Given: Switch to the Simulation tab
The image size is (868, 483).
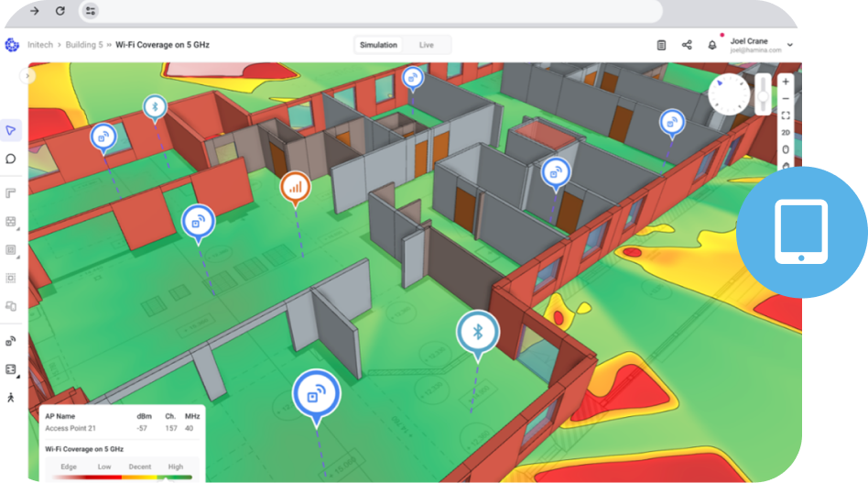Looking at the screenshot, I should tap(379, 45).
